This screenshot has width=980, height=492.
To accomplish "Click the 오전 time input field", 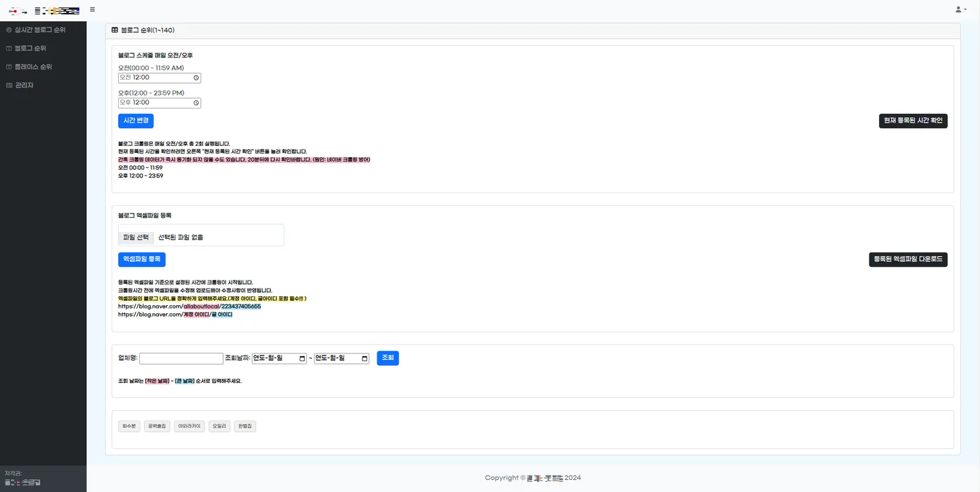I will pos(159,78).
